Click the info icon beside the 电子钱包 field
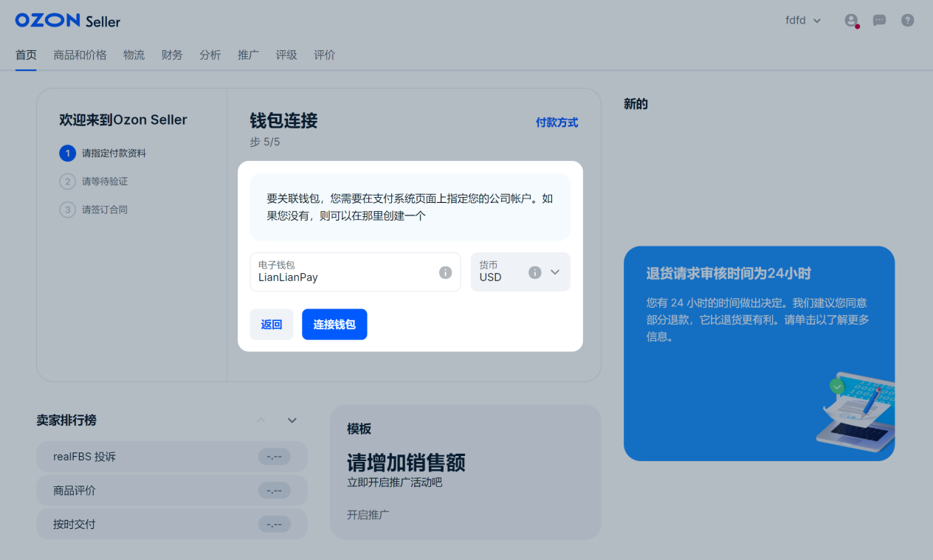This screenshot has width=933, height=560. pyautogui.click(x=445, y=272)
